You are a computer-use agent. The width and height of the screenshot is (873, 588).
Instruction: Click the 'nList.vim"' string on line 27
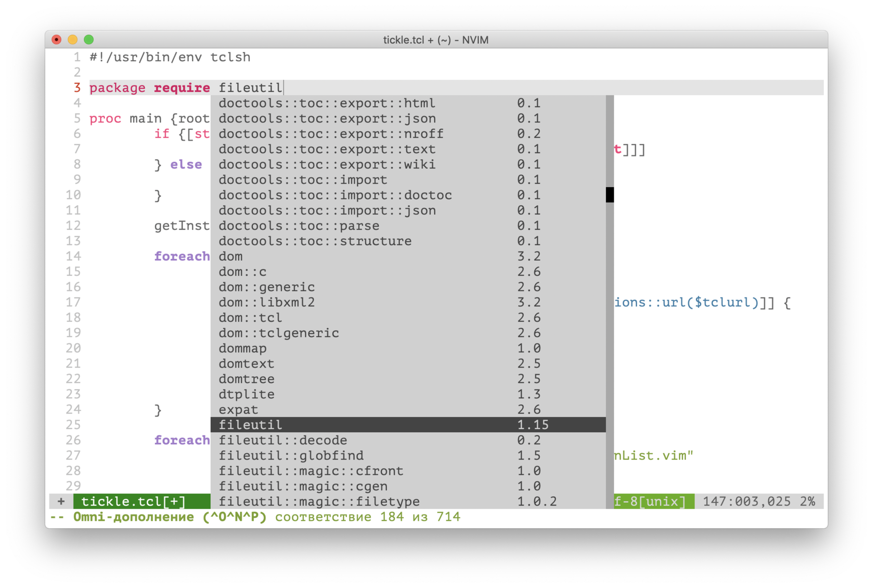click(x=654, y=456)
